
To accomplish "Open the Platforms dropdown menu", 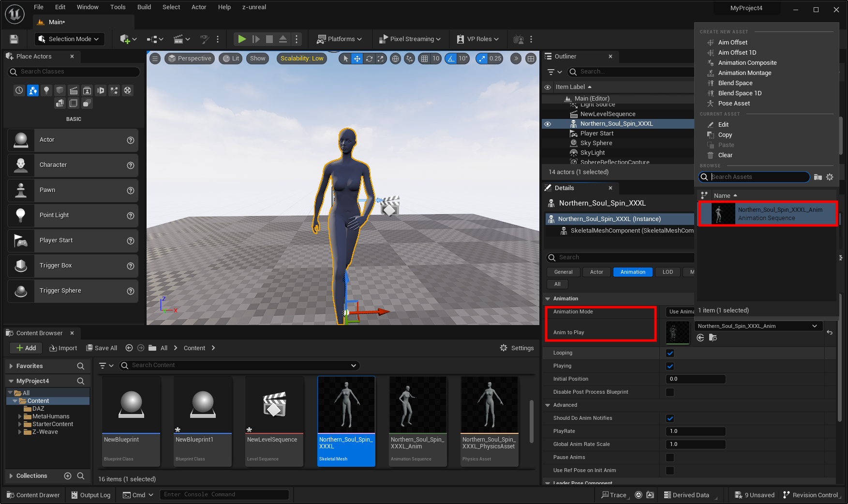I will [339, 39].
